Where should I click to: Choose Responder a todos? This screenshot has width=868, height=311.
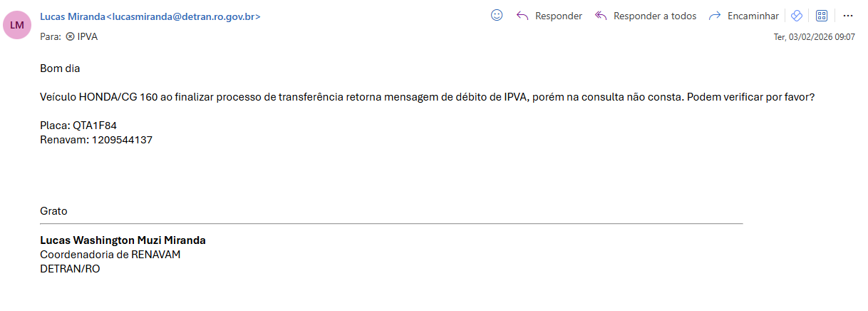(654, 16)
